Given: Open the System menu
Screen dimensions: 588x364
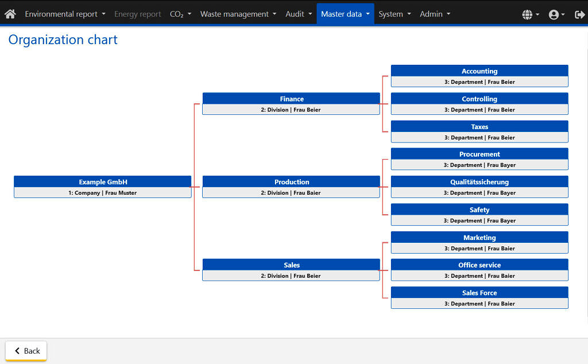Looking at the screenshot, I should tap(394, 14).
